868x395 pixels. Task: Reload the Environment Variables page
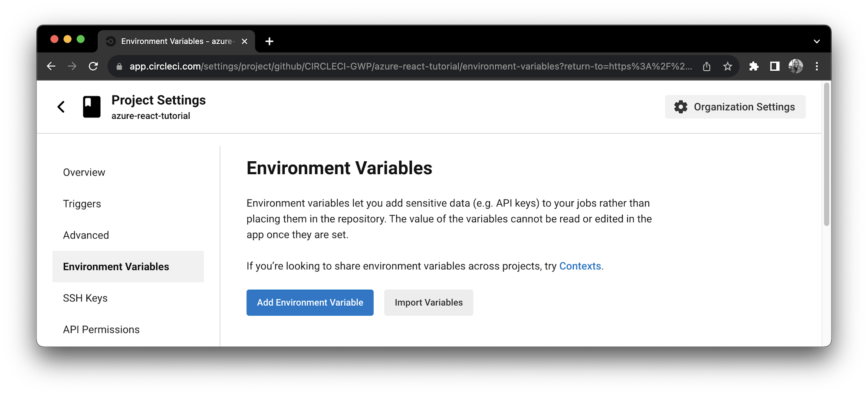94,66
